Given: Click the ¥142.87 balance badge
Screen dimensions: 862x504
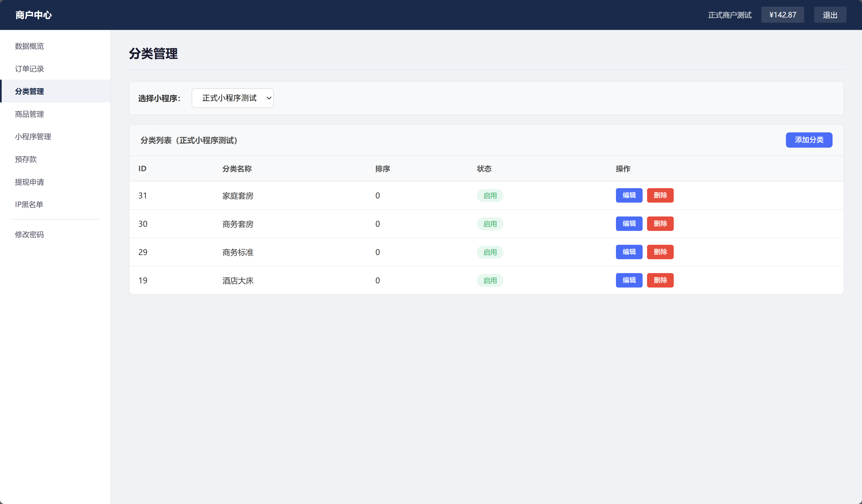Looking at the screenshot, I should click(782, 15).
